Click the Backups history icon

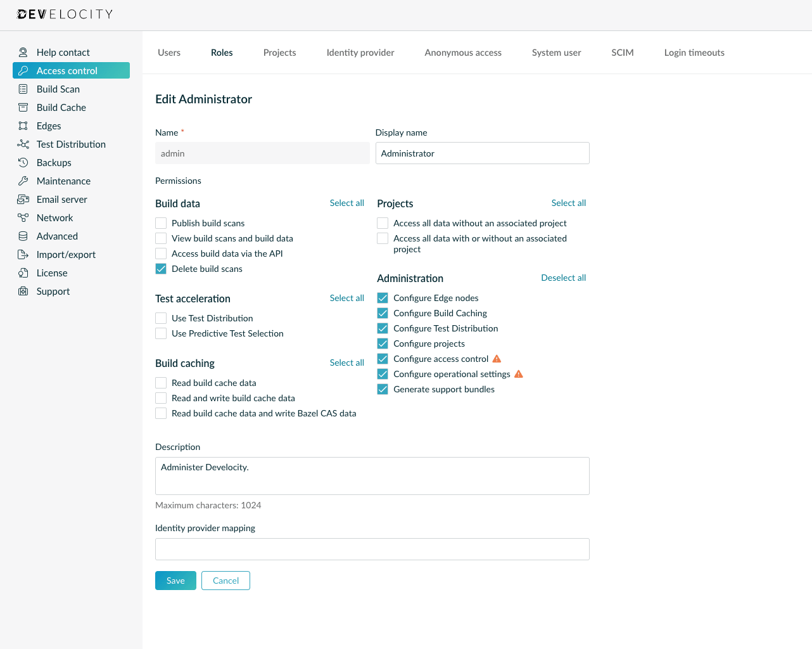pos(23,163)
